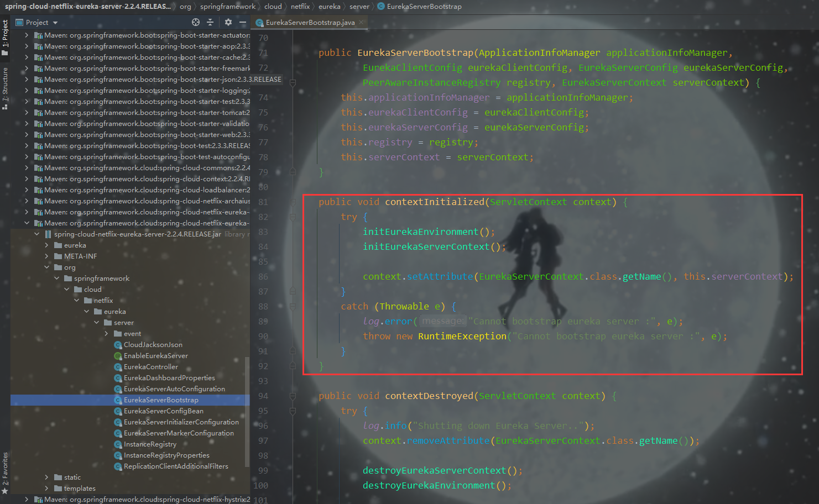The image size is (819, 504).
Task: Click folder icon of static
Action: click(58, 477)
